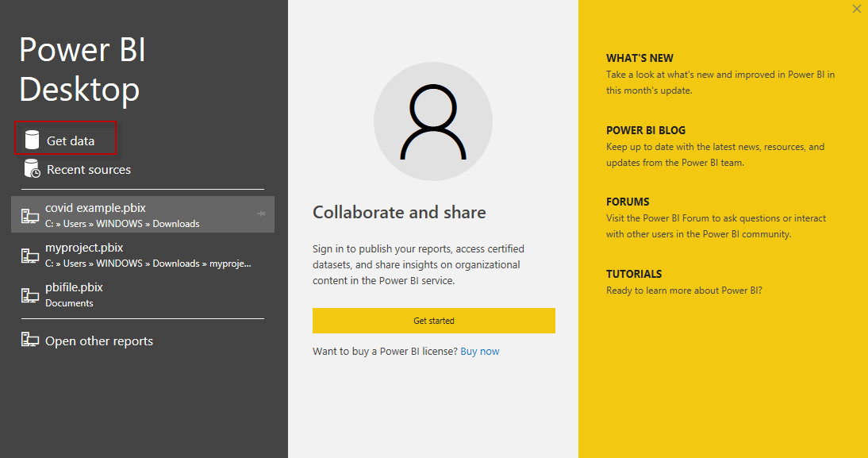Click the user profile avatar icon
The width and height of the screenshot is (868, 458).
[433, 121]
